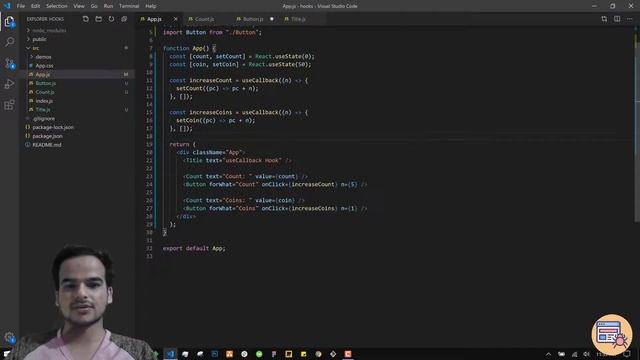Click the 'increaseCount' constant on line 11

210,80
